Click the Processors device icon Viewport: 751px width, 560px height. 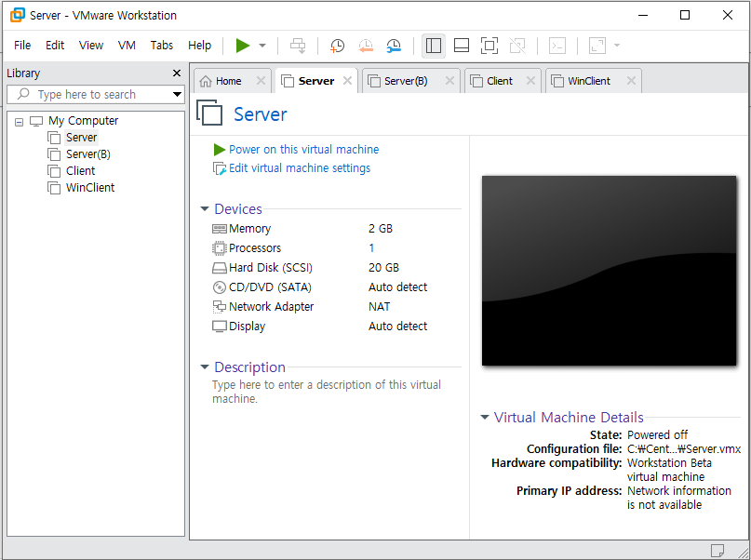tap(219, 248)
